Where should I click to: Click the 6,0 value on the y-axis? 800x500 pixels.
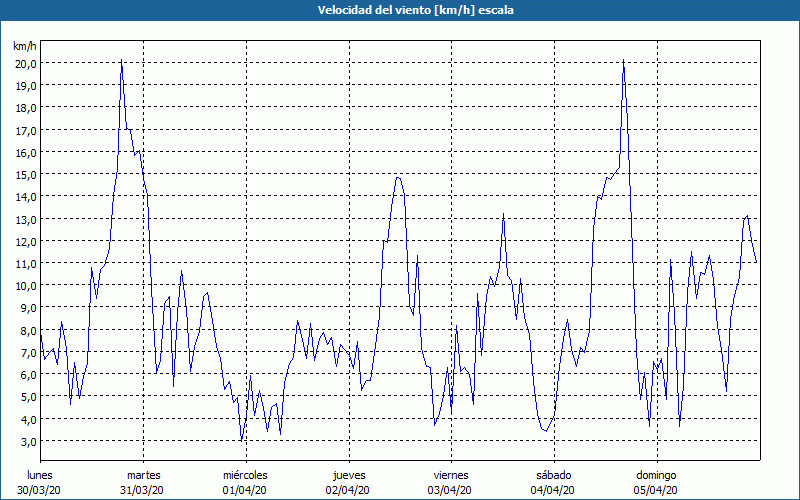[29, 375]
